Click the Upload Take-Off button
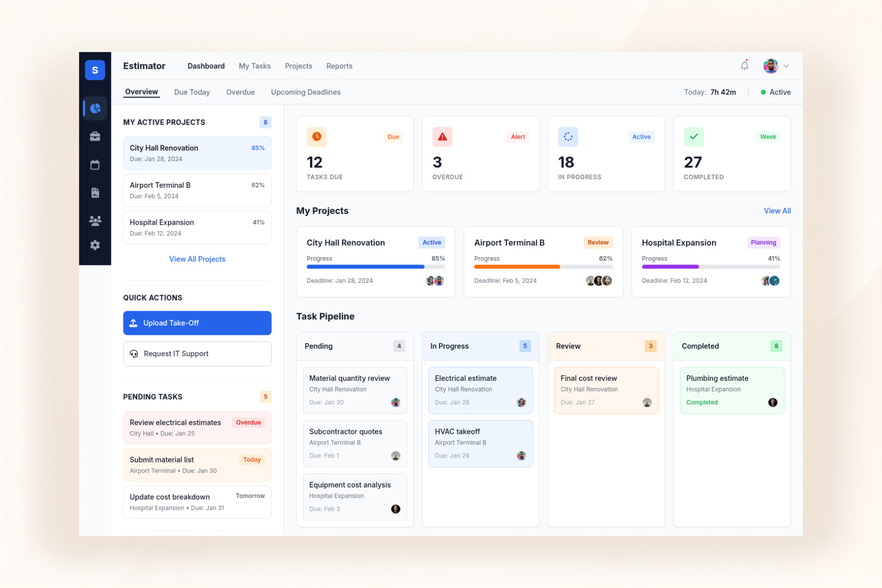 (197, 323)
